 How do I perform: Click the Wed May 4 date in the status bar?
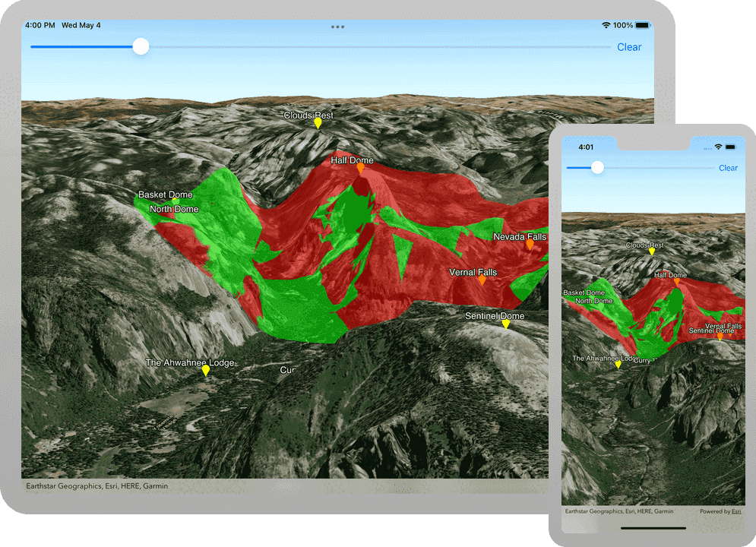click(82, 24)
